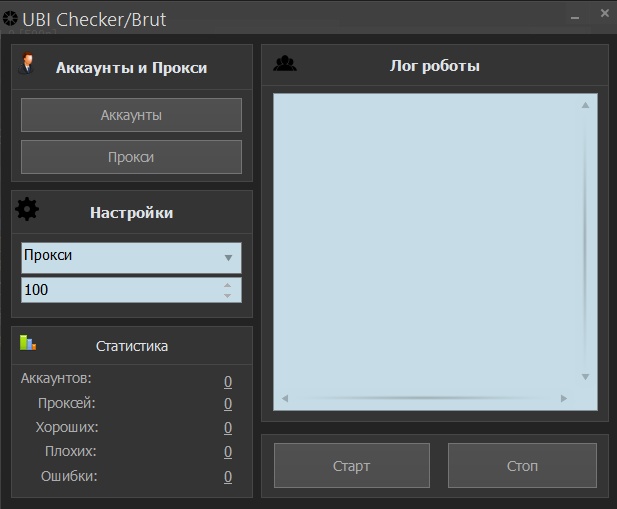Click the people group icon beside Лог роботы

pos(285,63)
